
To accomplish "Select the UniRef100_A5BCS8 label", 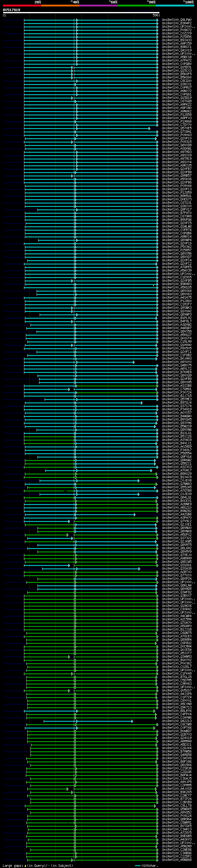I will [177, 57].
